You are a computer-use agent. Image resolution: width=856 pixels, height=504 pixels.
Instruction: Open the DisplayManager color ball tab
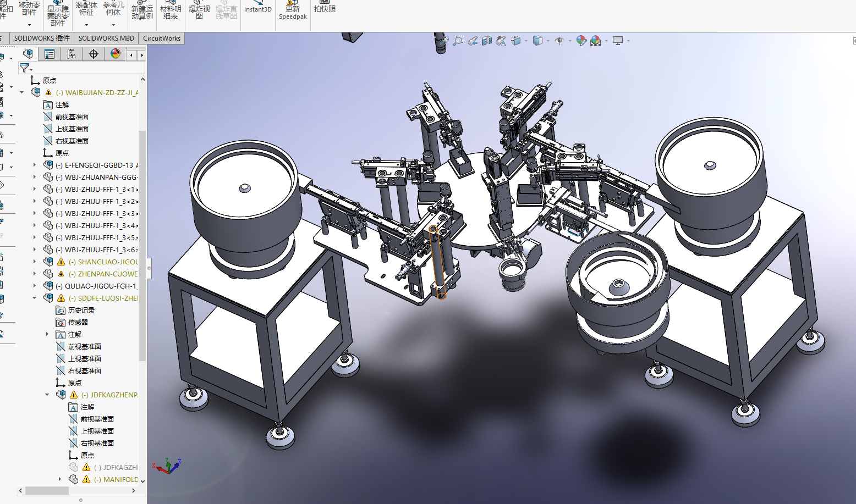coord(116,54)
